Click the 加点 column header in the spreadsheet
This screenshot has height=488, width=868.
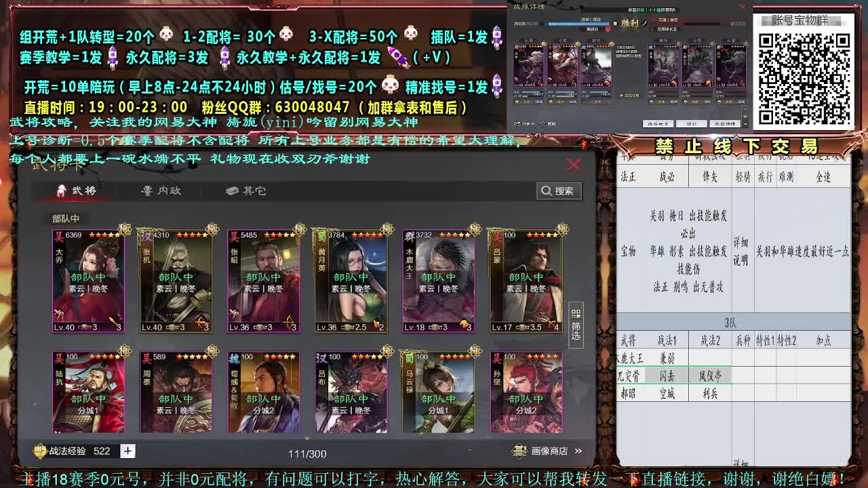(823, 340)
